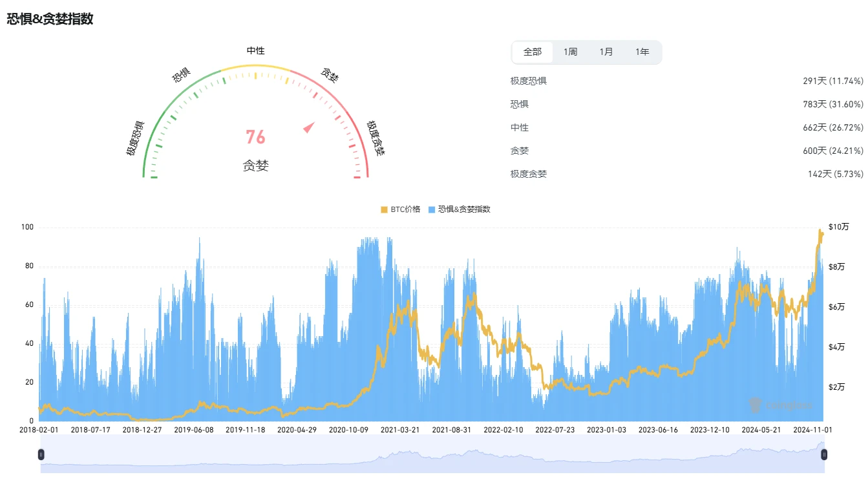
Task: Click the 2021-03-21 date on x-axis
Action: point(400,429)
